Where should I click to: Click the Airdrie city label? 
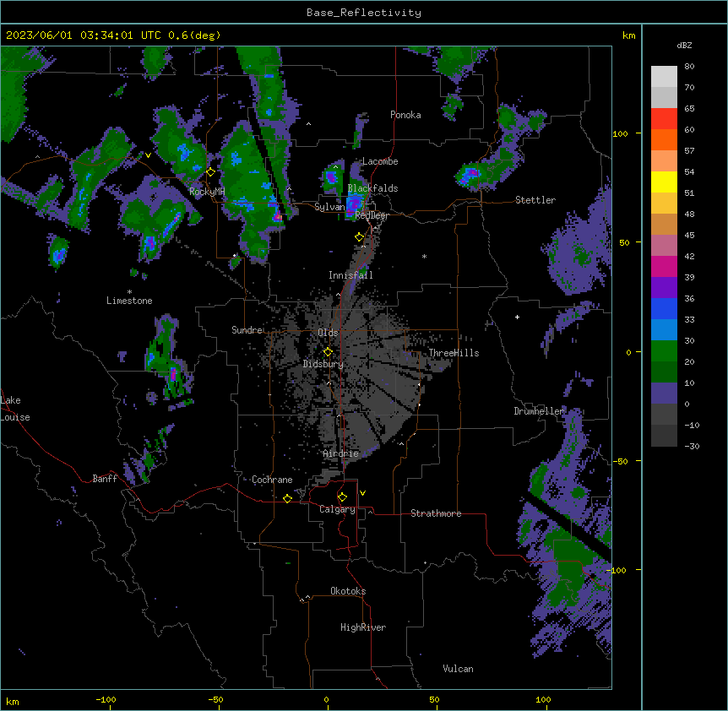click(341, 453)
